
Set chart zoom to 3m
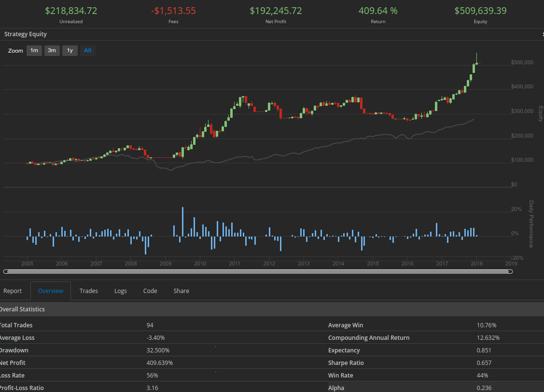[52, 51]
